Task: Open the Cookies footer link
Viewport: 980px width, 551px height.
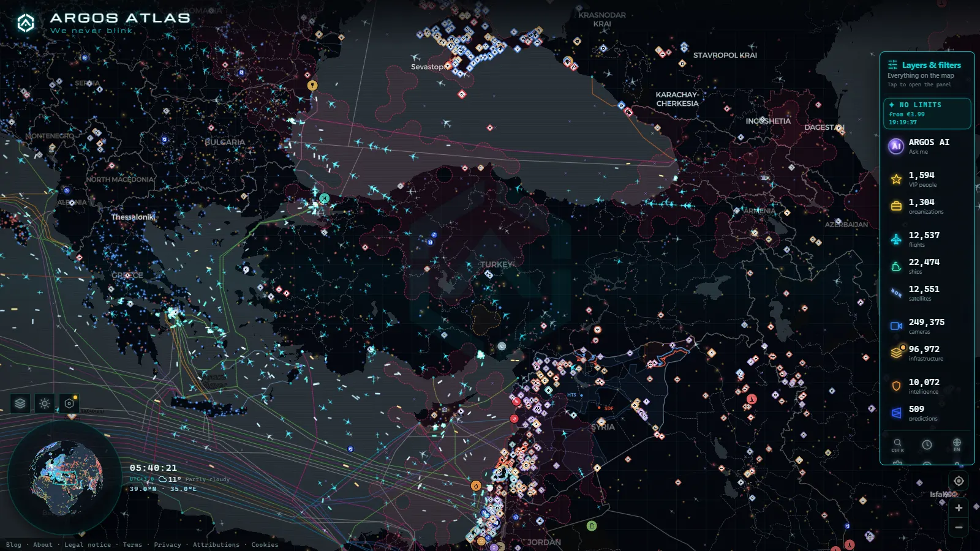Action: (265, 545)
